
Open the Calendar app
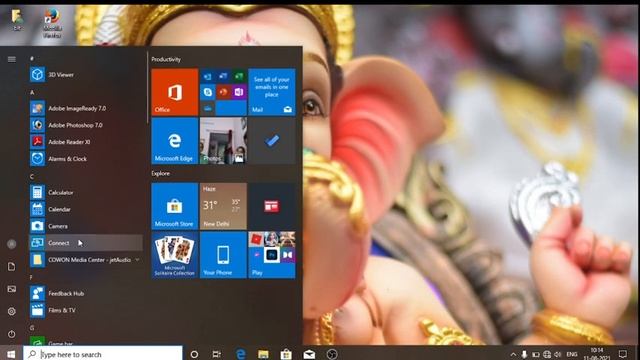pyautogui.click(x=86, y=209)
